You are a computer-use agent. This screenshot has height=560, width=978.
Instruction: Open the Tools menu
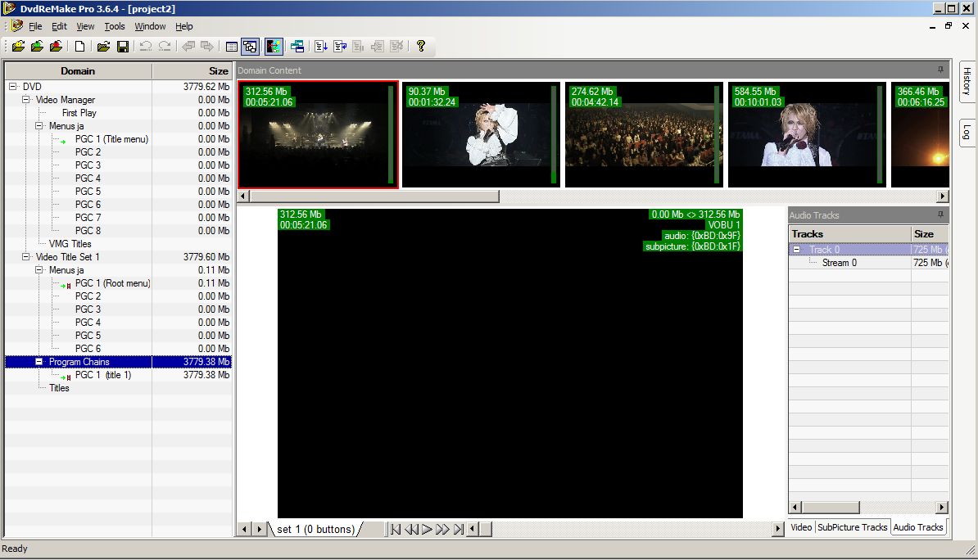click(x=115, y=26)
